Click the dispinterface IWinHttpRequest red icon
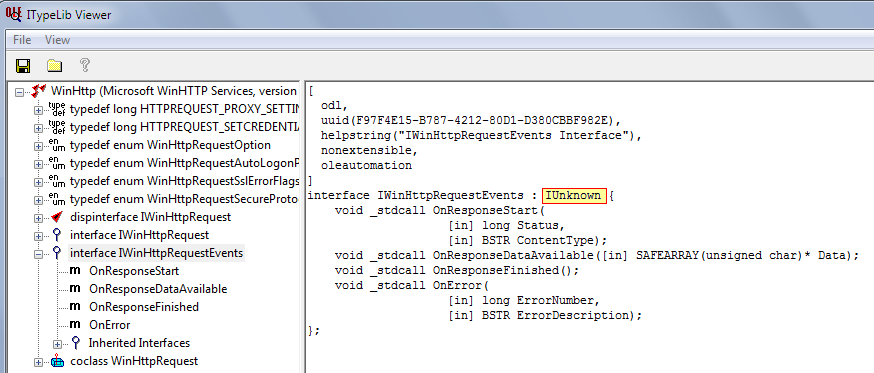 pyautogui.click(x=57, y=217)
